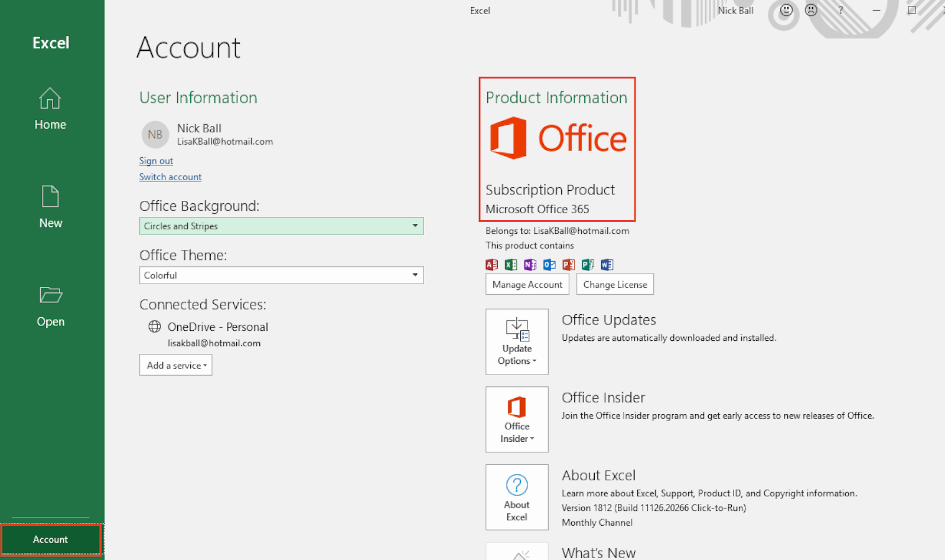Click the Switch account link

[x=170, y=177]
